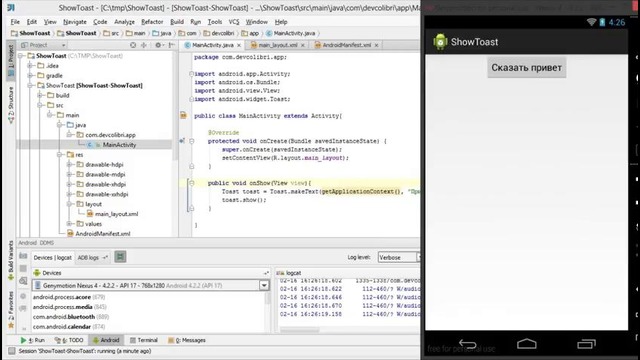
Task: Tap the emulator Back navigation button
Action: click(x=467, y=344)
